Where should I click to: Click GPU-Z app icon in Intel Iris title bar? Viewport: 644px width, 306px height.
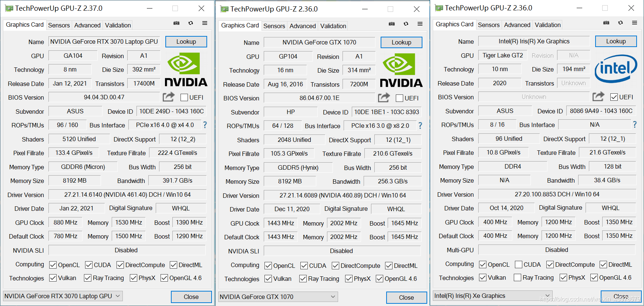pos(439,8)
